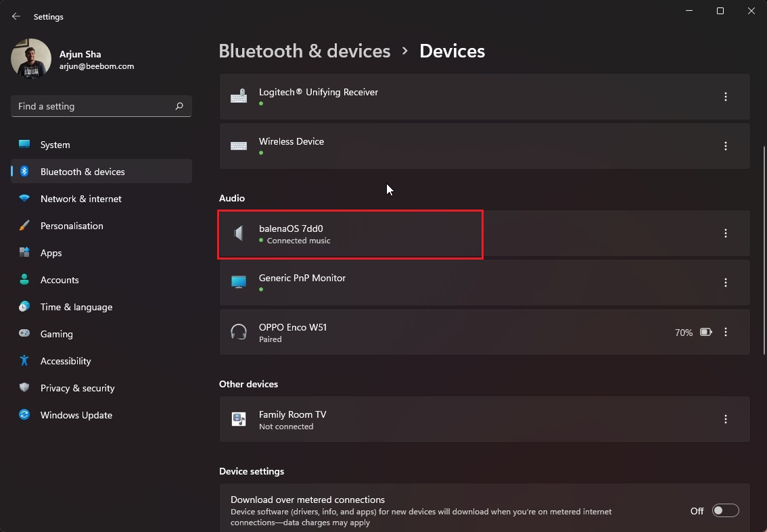Viewport: 767px width, 532px height.
Task: Click the search magnifier icon
Action: pos(179,106)
